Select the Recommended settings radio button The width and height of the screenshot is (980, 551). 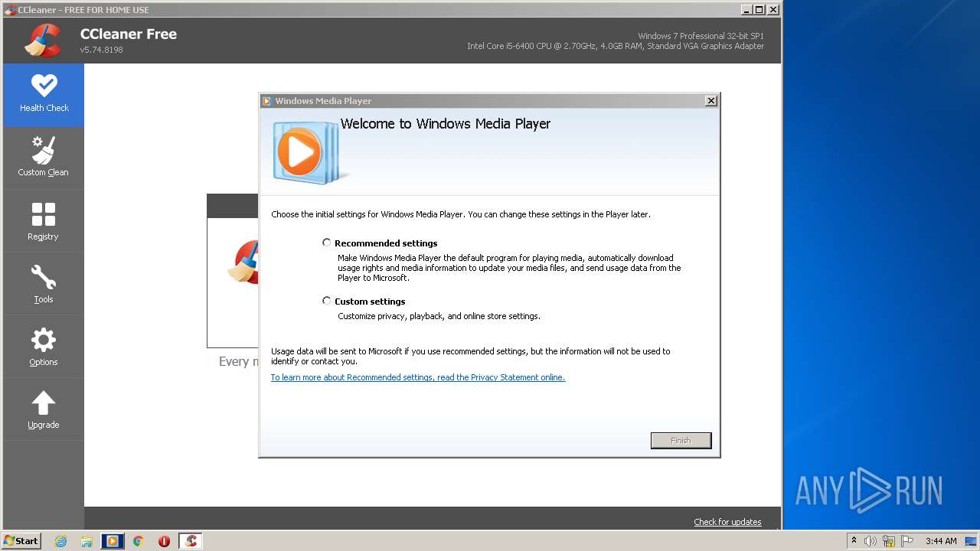click(x=327, y=243)
